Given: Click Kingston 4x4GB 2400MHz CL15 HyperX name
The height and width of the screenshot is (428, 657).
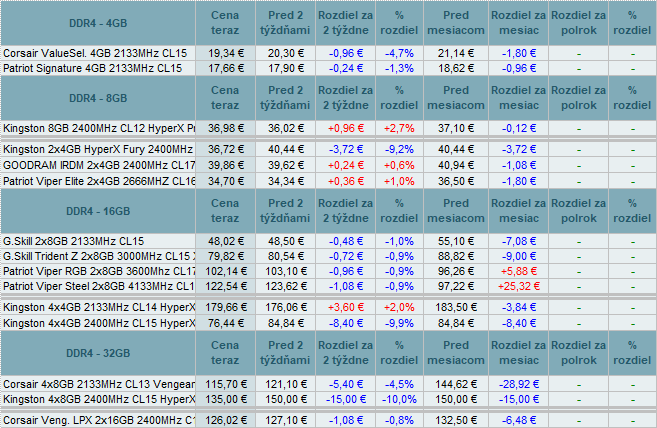Looking at the screenshot, I should (x=99, y=323).
